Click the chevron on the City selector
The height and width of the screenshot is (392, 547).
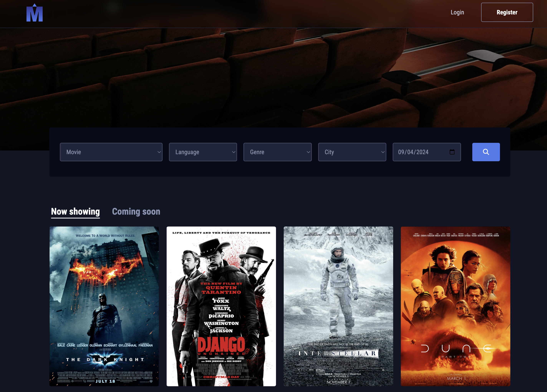click(x=383, y=152)
